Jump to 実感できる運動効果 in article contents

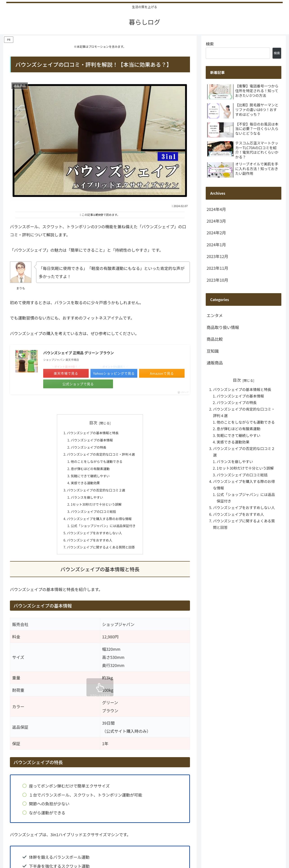[x=85, y=483]
